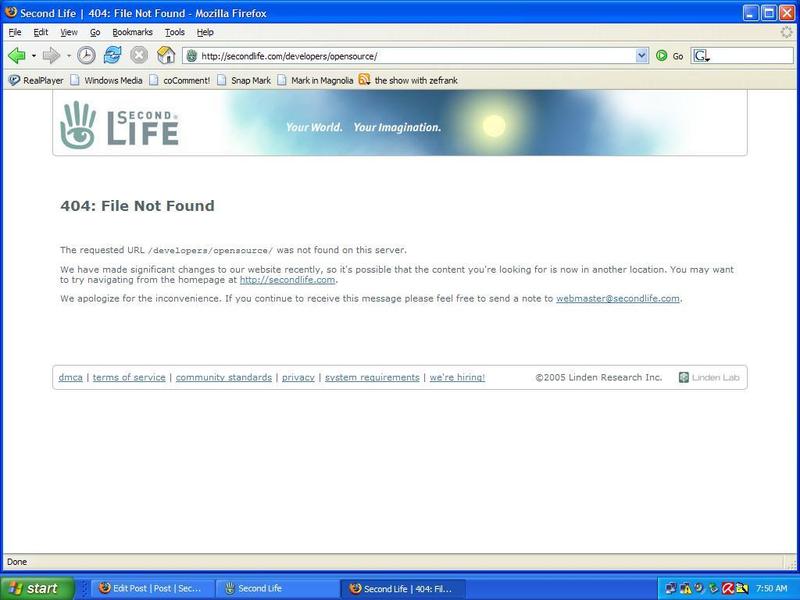Click the grey Forward arrow
The height and width of the screenshot is (600, 800).
pos(51,56)
